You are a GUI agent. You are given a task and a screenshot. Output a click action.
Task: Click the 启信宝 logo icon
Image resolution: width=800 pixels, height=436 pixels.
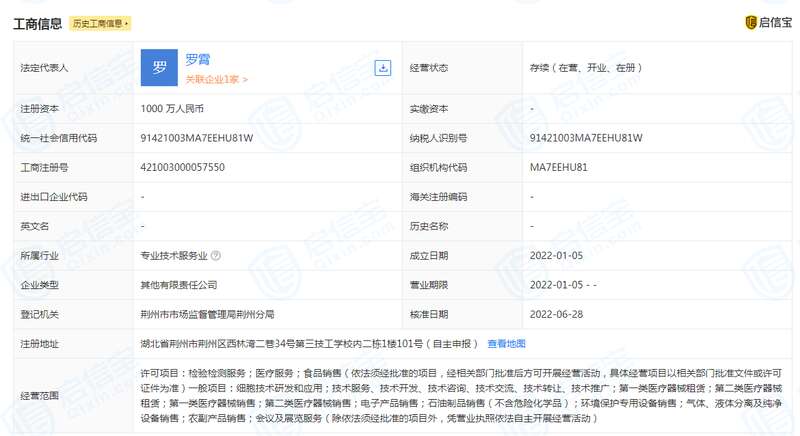[x=751, y=22]
